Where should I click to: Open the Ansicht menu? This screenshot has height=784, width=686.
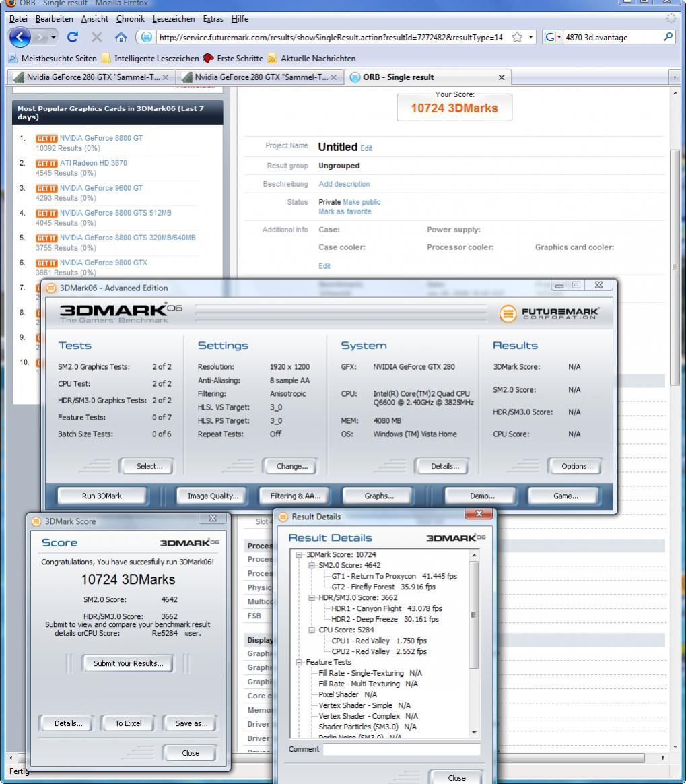pos(94,19)
